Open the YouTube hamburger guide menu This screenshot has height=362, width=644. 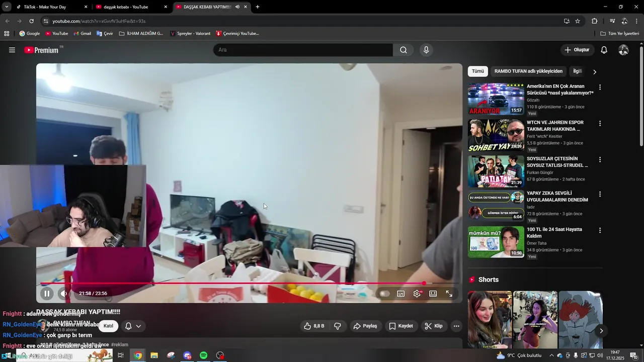(12, 50)
